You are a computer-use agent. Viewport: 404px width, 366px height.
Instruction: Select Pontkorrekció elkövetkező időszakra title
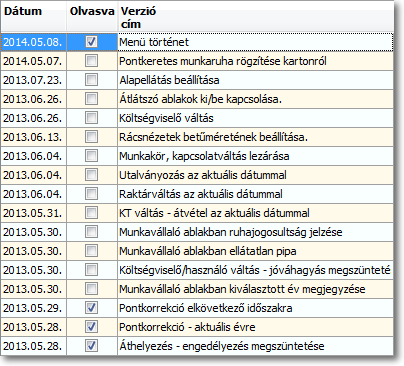click(255, 308)
